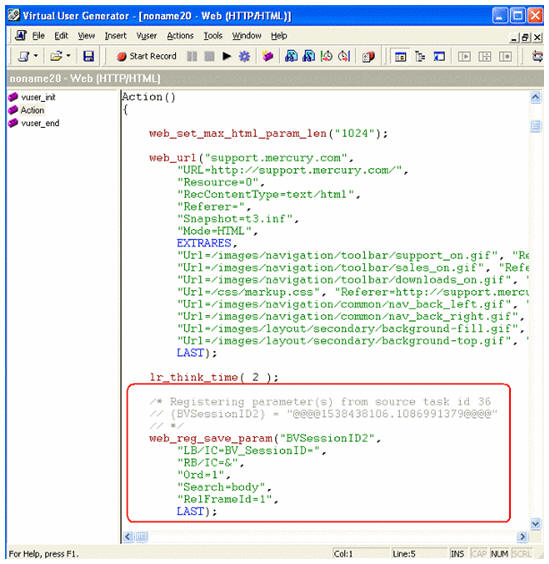Click the web_reg_save_param function name
Viewport: 549px width, 564px height.
pos(211,438)
